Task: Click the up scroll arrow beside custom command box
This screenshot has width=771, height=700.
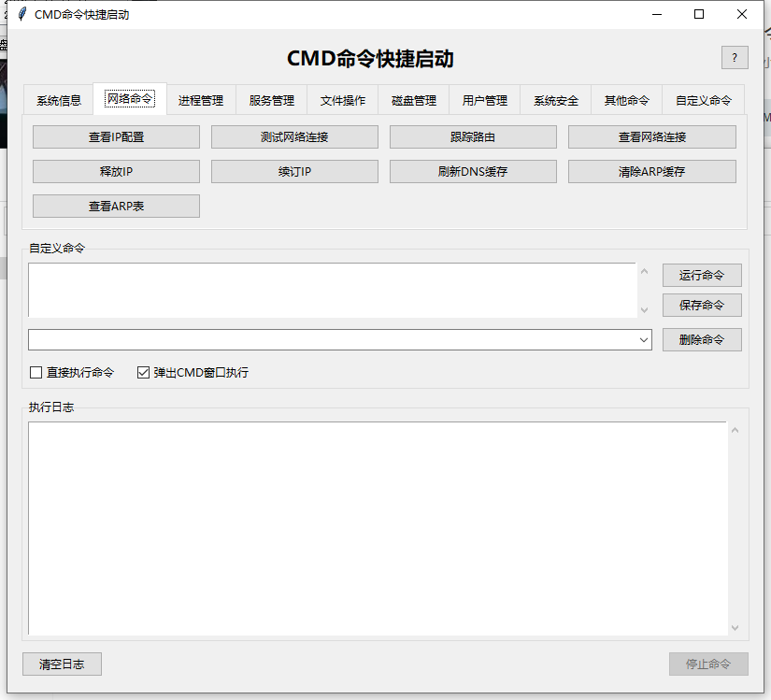Action: tap(645, 269)
